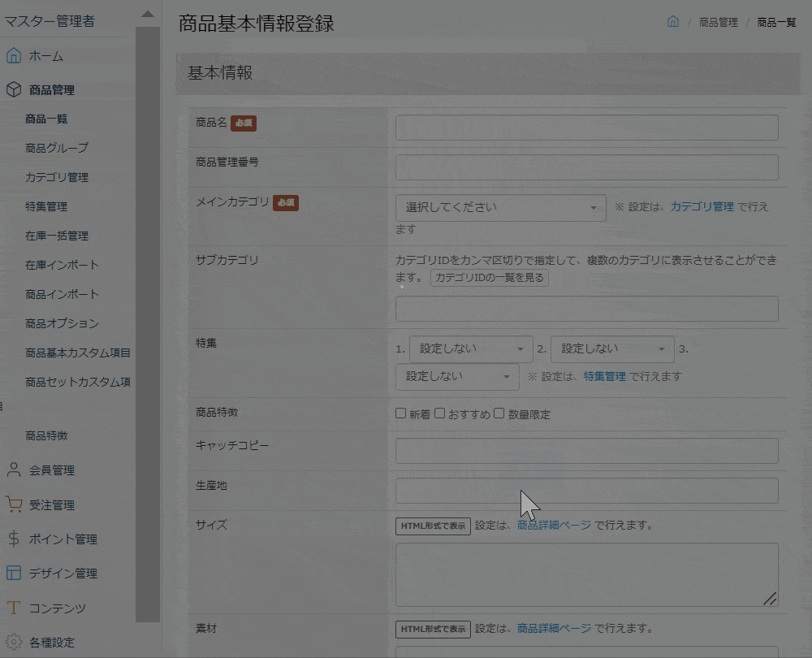Open 在庫一括管理 menu item

point(57,236)
